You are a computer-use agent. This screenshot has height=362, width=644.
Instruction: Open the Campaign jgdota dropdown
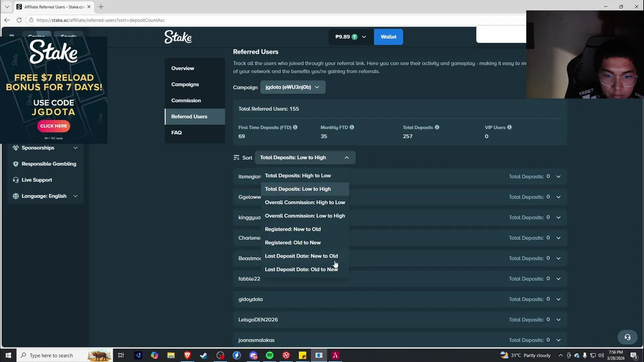pyautogui.click(x=293, y=87)
